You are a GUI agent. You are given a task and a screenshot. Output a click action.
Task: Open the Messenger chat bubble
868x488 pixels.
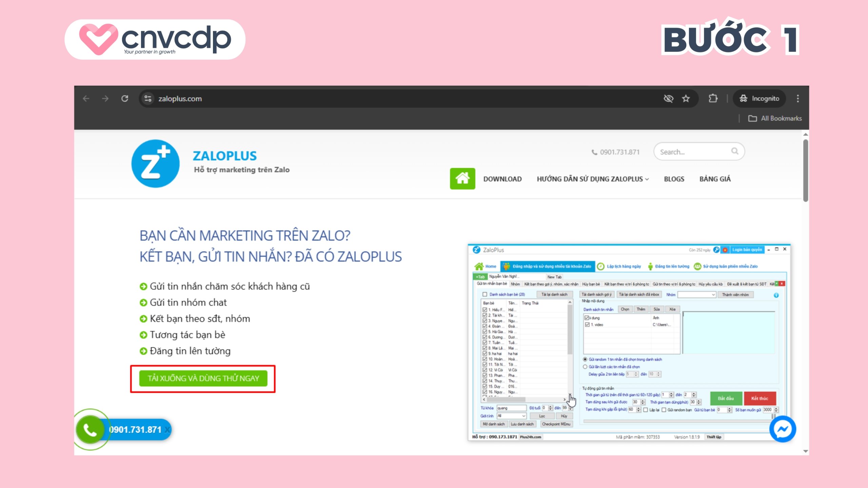point(783,429)
